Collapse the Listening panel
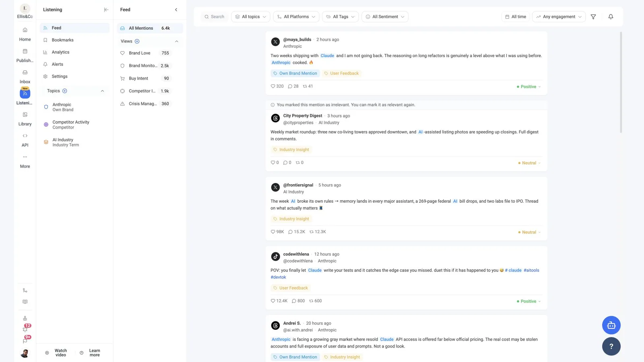 [106, 10]
